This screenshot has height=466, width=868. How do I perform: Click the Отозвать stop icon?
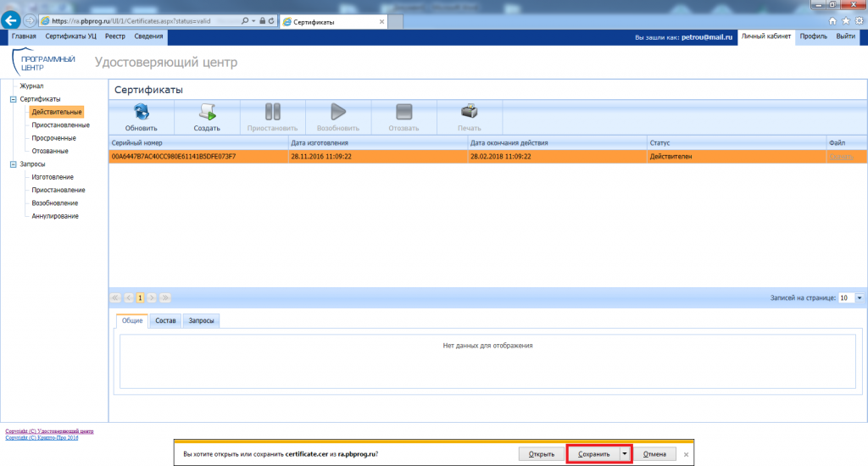(403, 113)
